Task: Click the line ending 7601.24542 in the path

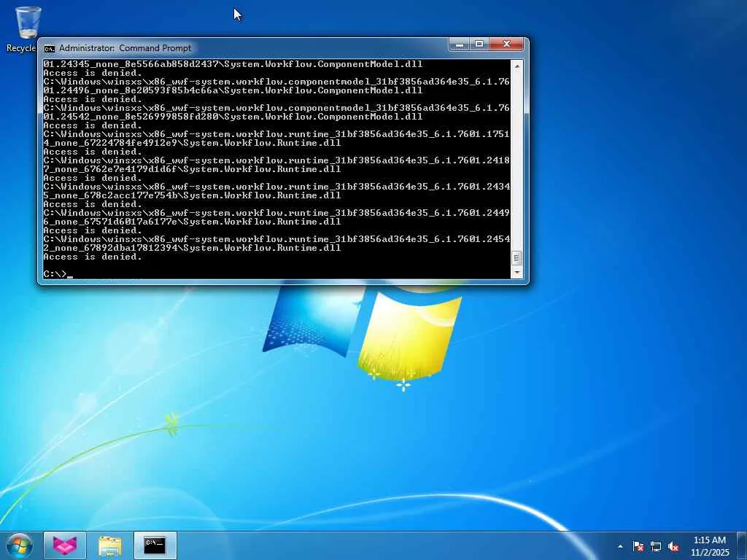Action: pyautogui.click(x=276, y=239)
